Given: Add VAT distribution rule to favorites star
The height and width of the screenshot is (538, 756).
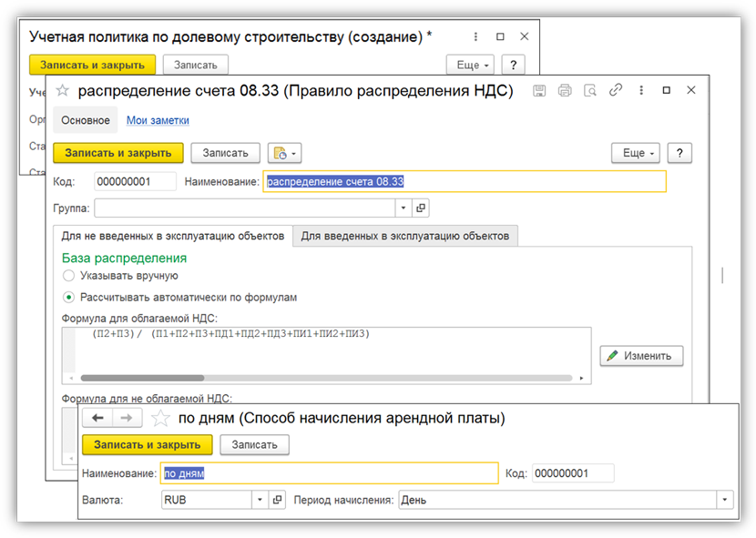Looking at the screenshot, I should click(x=63, y=90).
